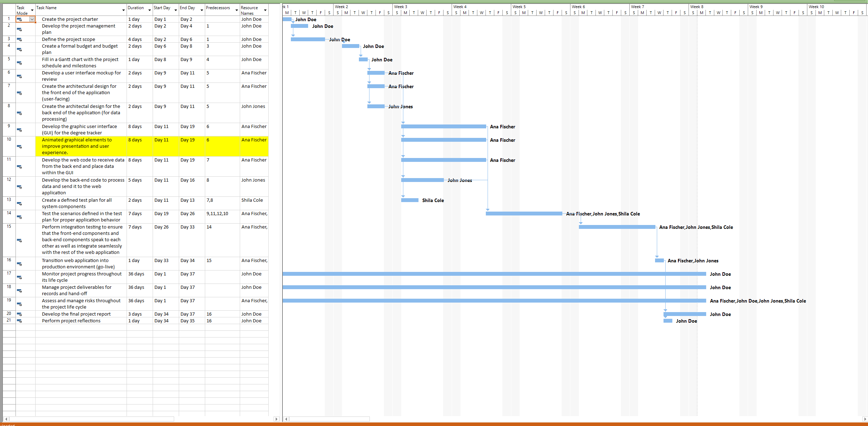Click the task mode icon for row 15
This screenshot has width=868, height=426.
[x=19, y=241]
